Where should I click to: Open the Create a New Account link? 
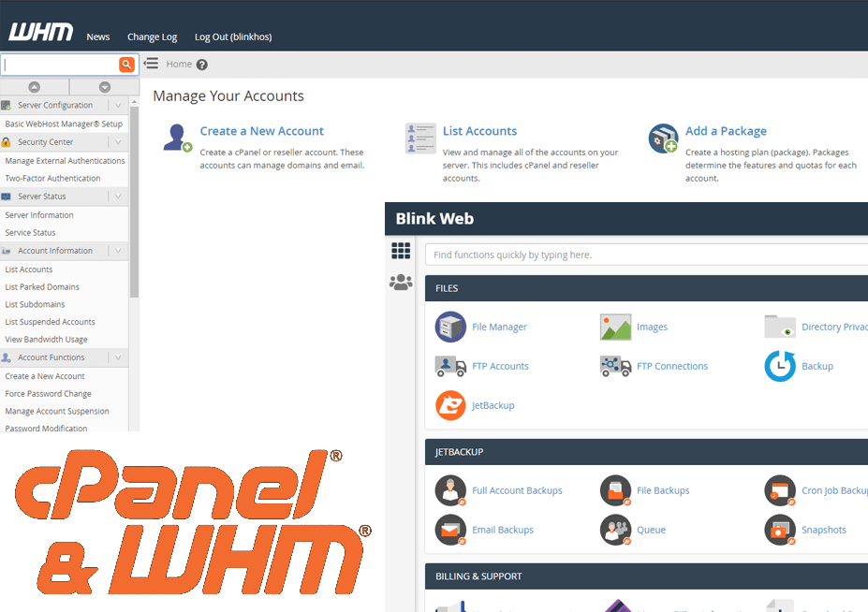(x=262, y=131)
